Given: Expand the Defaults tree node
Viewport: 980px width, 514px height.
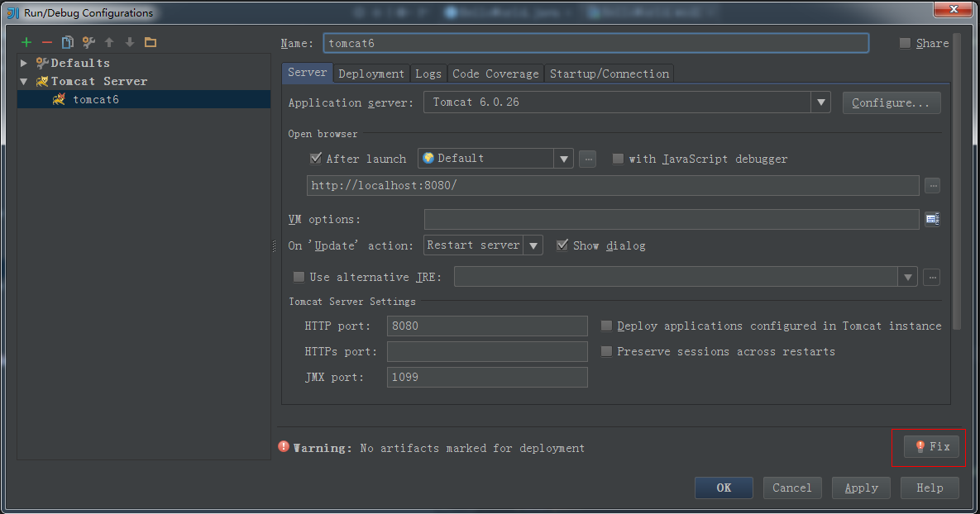Looking at the screenshot, I should click(24, 63).
